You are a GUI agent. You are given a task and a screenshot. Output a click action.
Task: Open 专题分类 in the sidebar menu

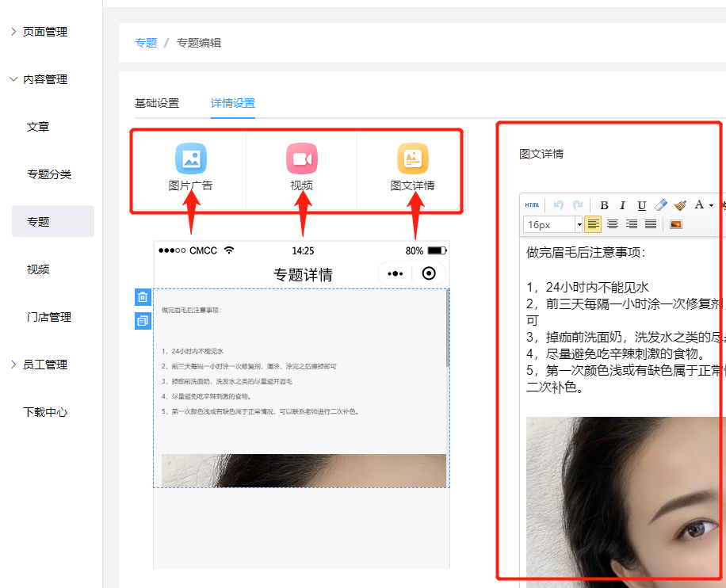49,174
